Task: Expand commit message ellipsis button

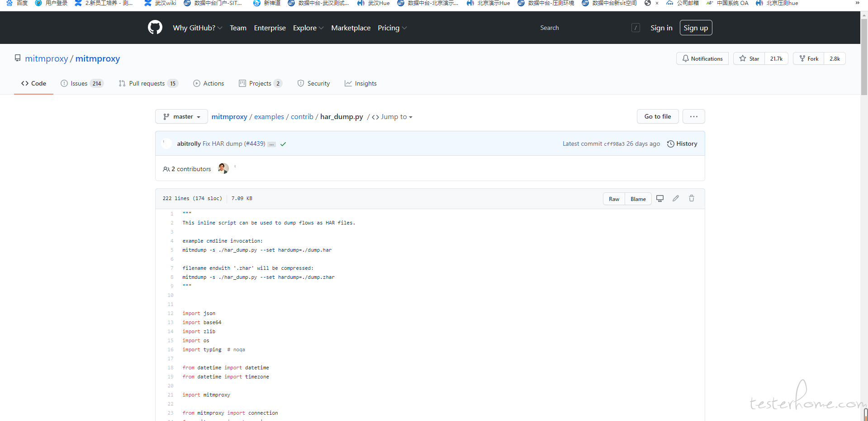Action: (x=271, y=144)
